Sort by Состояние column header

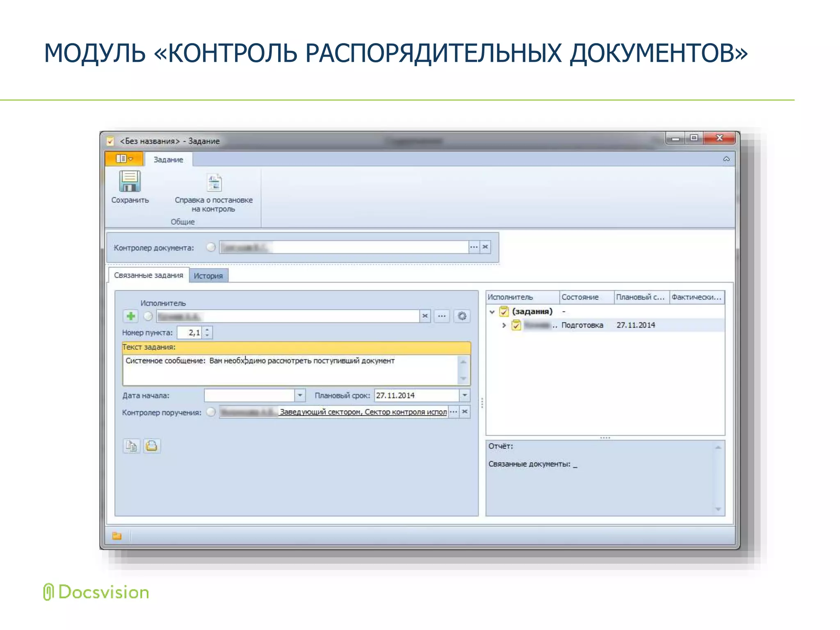click(x=587, y=297)
